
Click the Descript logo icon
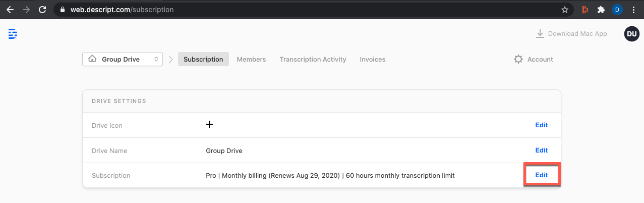click(x=13, y=34)
